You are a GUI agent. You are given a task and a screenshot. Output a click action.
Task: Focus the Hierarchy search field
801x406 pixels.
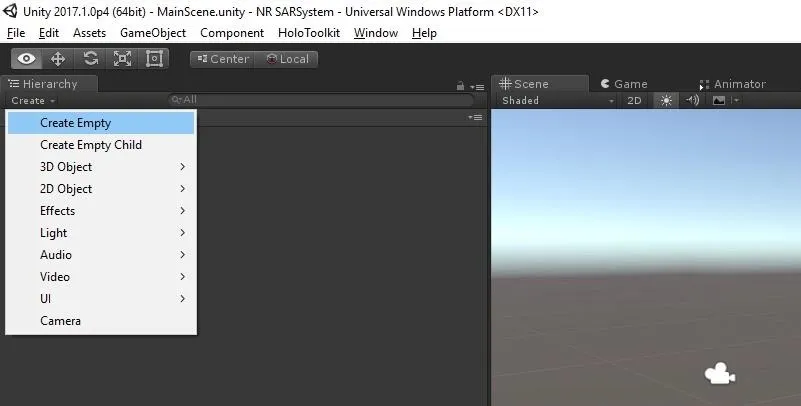[x=321, y=100]
